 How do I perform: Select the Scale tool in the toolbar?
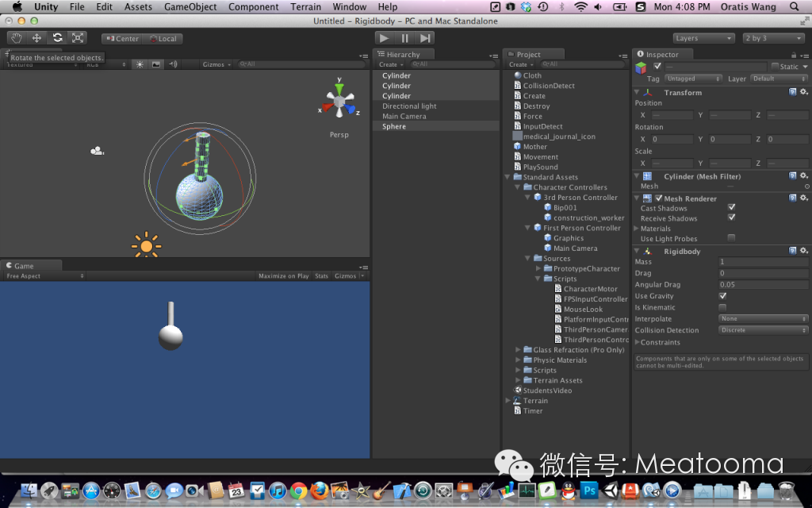[78, 38]
